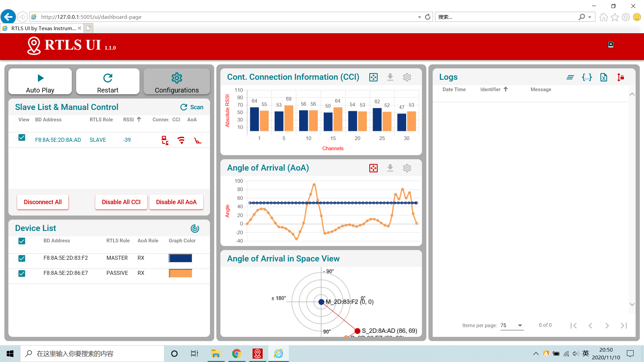The width and height of the screenshot is (644, 362).
Task: Click the Disable All CCI button
Action: (121, 202)
